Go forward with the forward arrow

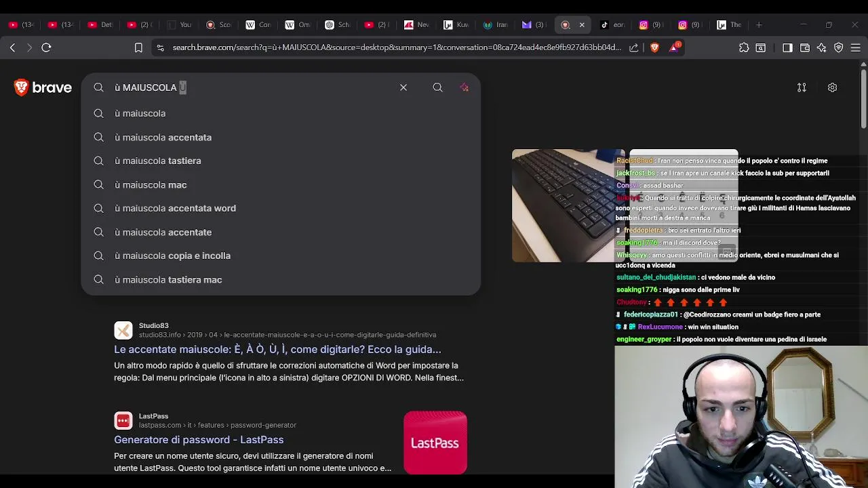click(x=29, y=47)
